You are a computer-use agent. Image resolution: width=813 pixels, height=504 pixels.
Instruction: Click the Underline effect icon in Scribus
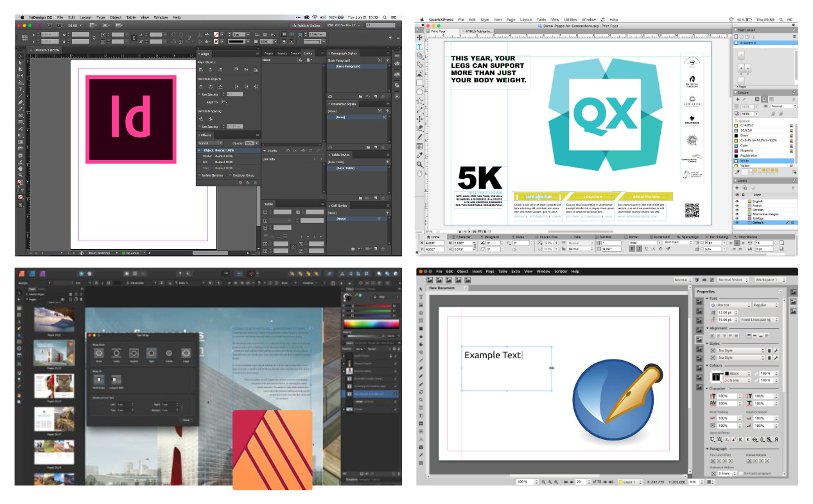coord(712,439)
